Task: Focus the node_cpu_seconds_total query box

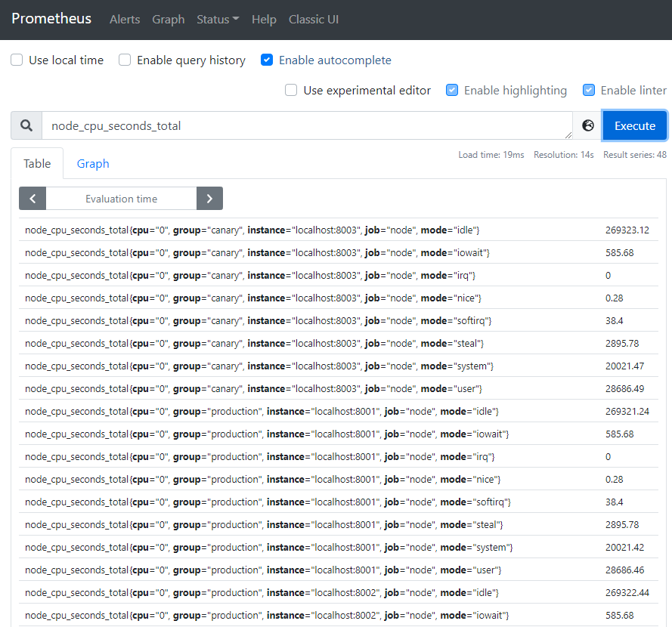Action: (306, 126)
